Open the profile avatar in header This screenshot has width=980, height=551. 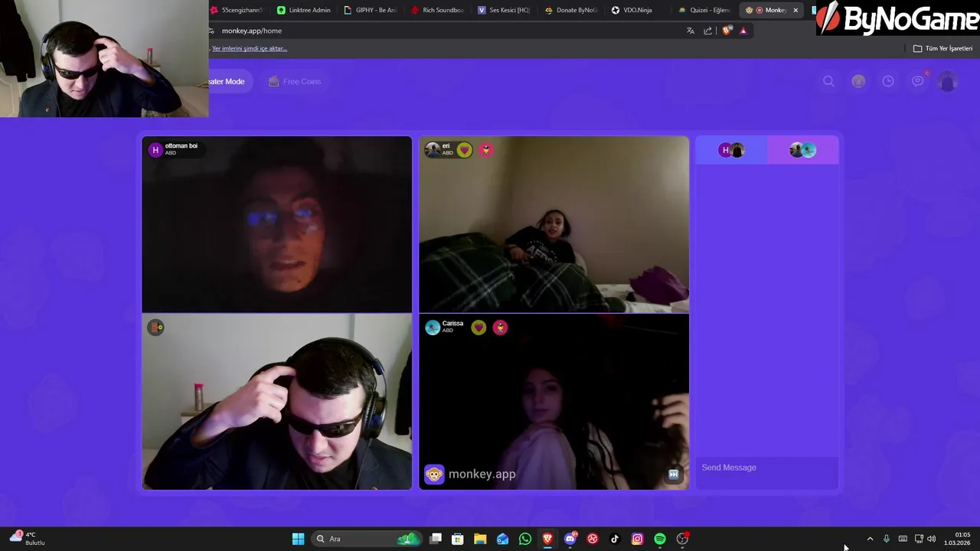[x=948, y=81]
